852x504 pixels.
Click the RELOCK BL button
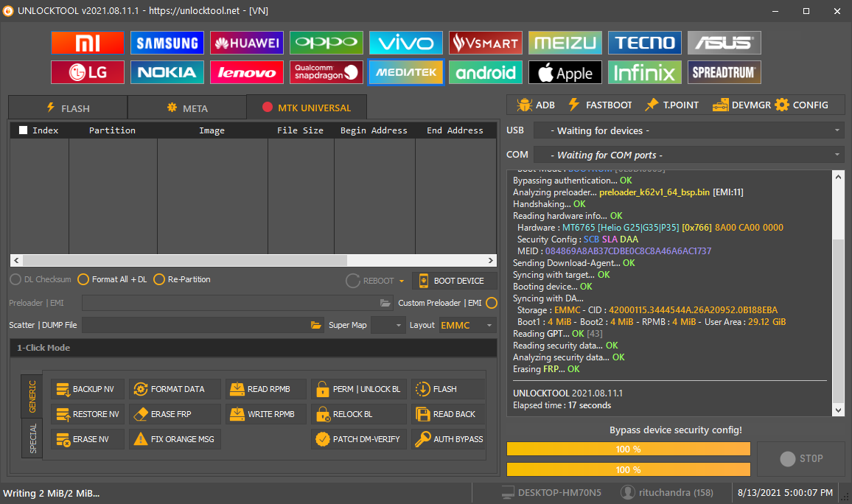point(359,414)
